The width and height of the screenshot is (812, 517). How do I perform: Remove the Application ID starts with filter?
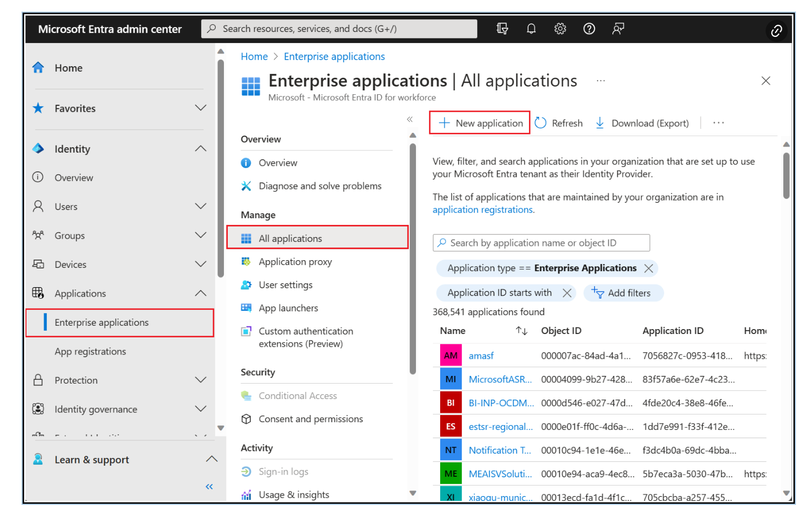coord(567,293)
